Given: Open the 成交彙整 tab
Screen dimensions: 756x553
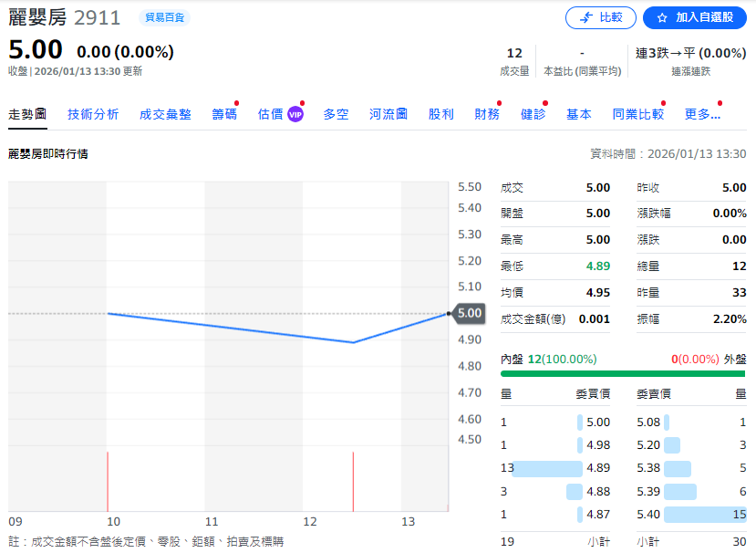Looking at the screenshot, I should (x=165, y=114).
